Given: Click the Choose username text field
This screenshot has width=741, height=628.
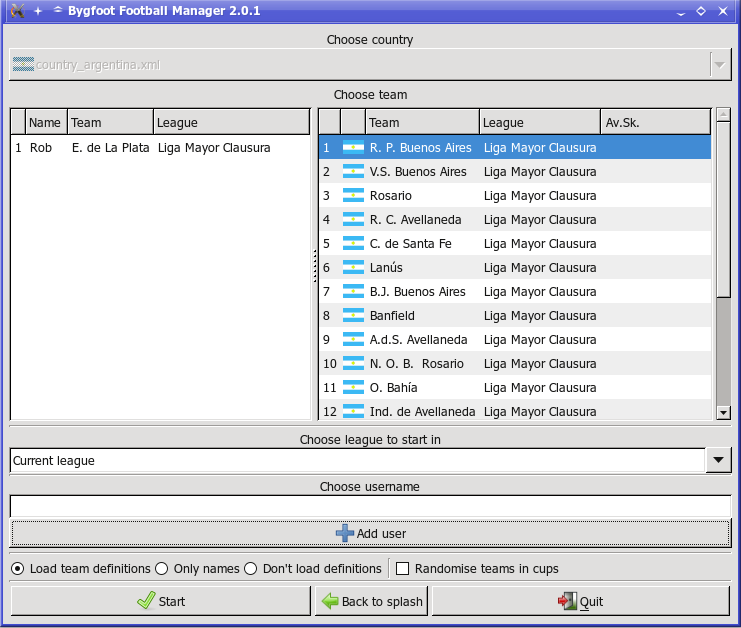Looking at the screenshot, I should (370, 506).
